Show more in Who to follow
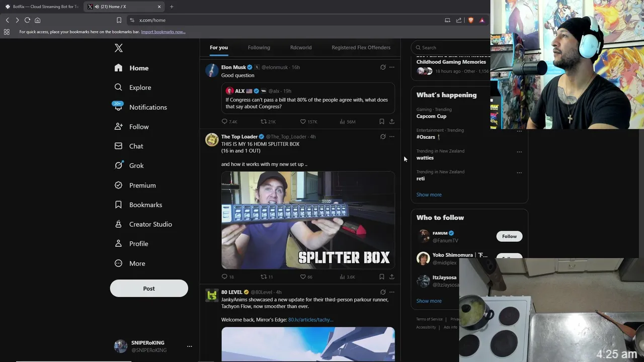The width and height of the screenshot is (644, 362). point(429,301)
